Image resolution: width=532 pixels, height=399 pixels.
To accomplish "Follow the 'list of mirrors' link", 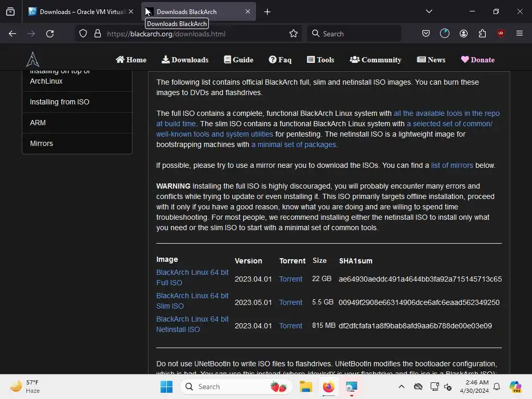I will point(452,165).
